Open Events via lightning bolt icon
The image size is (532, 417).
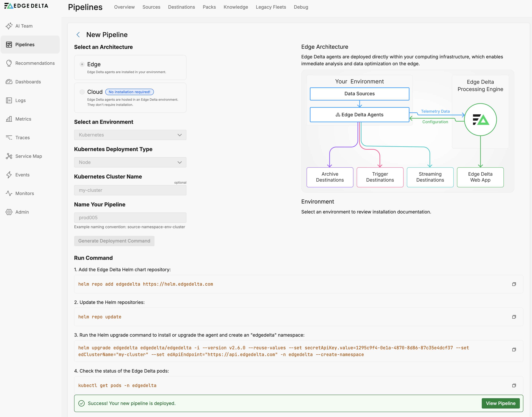pos(9,175)
